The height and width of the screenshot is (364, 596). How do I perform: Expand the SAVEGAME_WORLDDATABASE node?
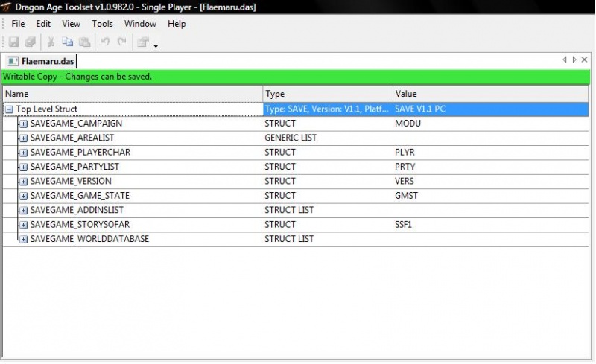[x=23, y=239]
